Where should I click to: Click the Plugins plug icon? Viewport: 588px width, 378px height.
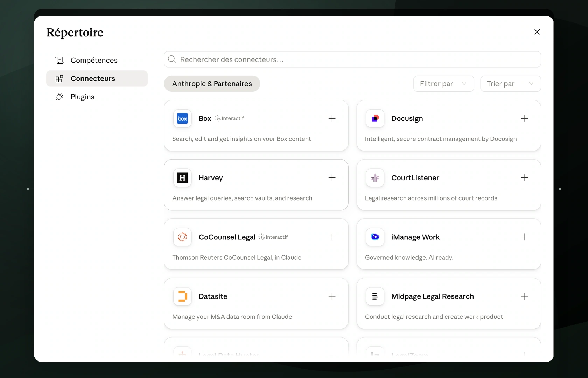pos(59,97)
